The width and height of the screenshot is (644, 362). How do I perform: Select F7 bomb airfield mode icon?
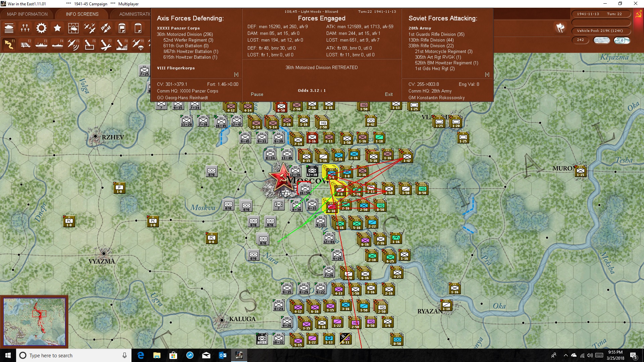[106, 44]
